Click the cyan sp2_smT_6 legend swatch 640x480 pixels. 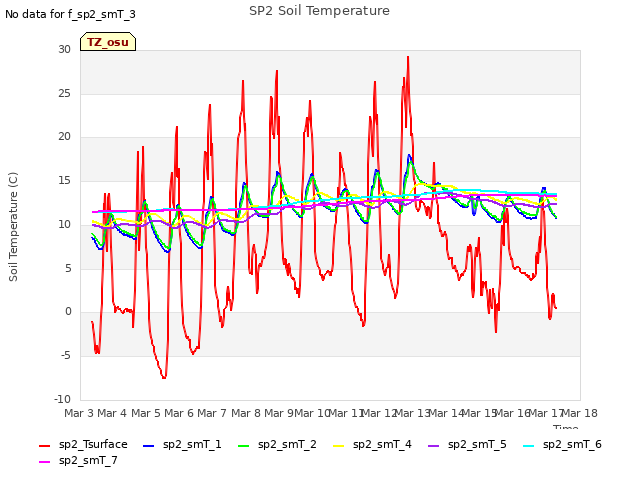tap(529, 446)
